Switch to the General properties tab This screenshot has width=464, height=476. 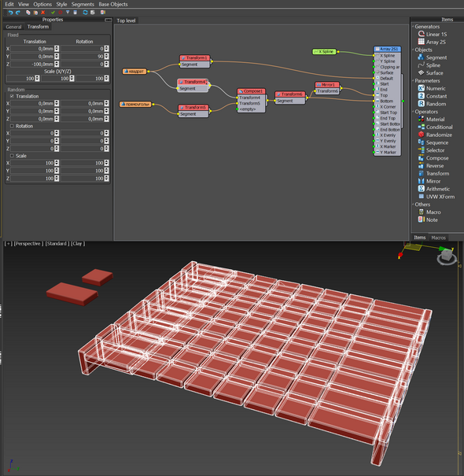13,27
